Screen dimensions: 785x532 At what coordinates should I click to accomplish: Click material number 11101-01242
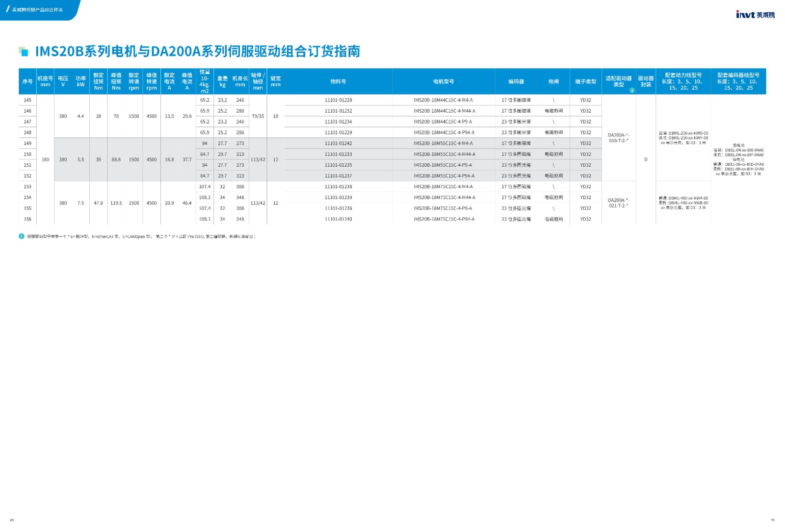338,143
